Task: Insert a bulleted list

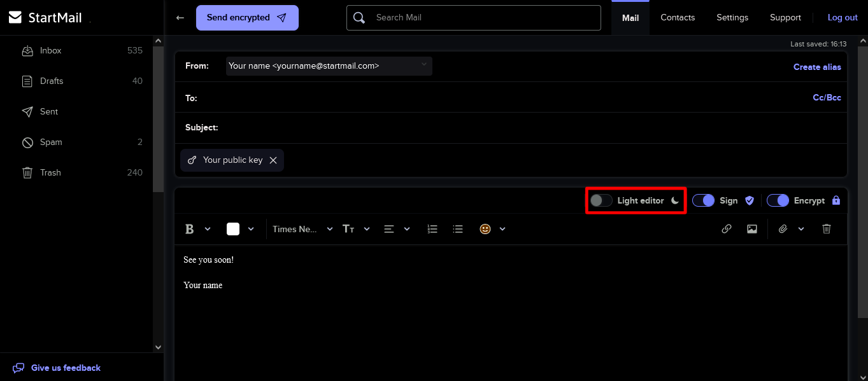Action: [457, 229]
